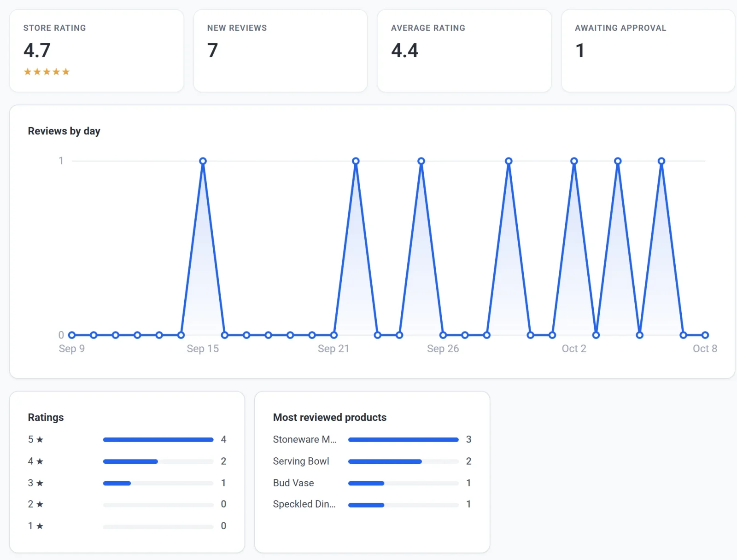Click the count 3 beside Stoneware M...
737x560 pixels.
coord(468,439)
